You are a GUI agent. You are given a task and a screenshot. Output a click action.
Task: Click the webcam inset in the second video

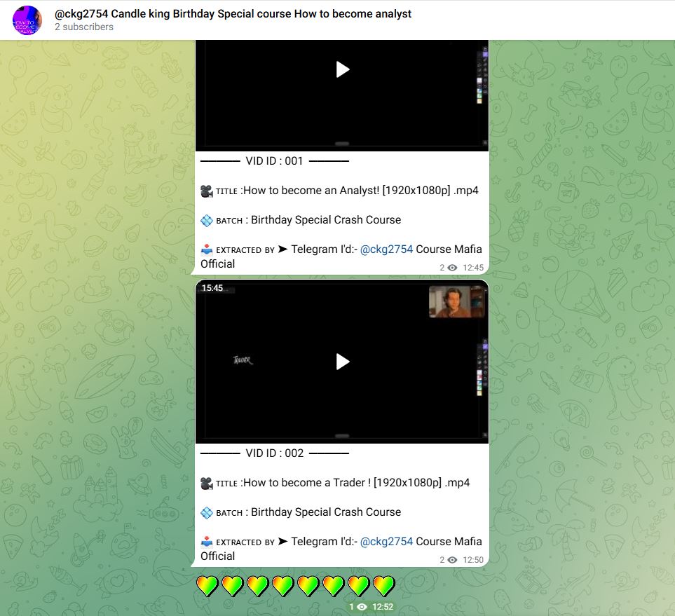[x=456, y=302]
